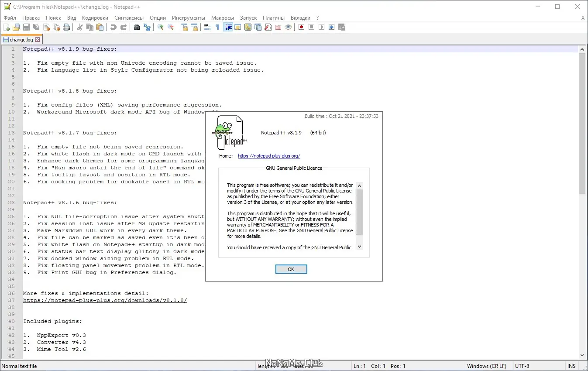Click the editor vertical scrollbar up arrow
The height and width of the screenshot is (371, 588).
tap(582, 49)
